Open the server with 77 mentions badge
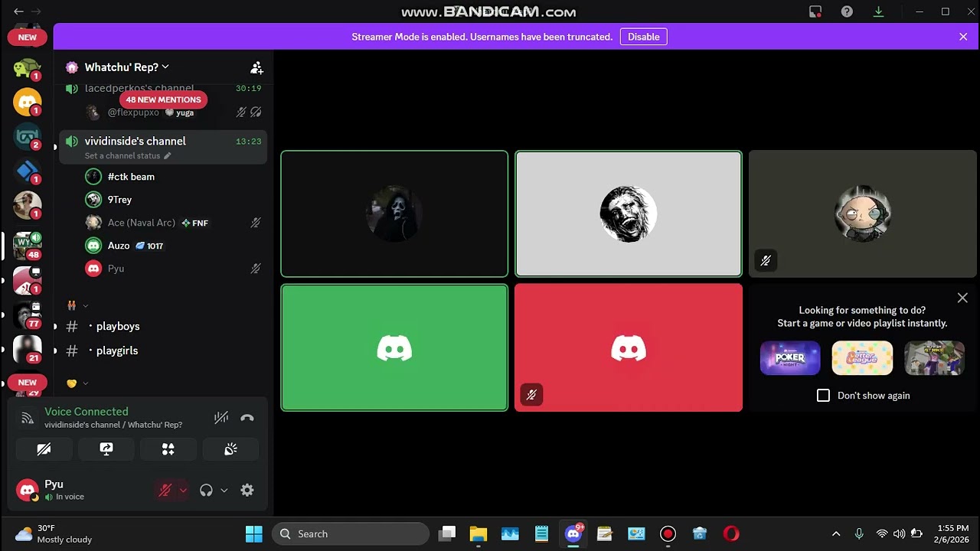 (28, 315)
